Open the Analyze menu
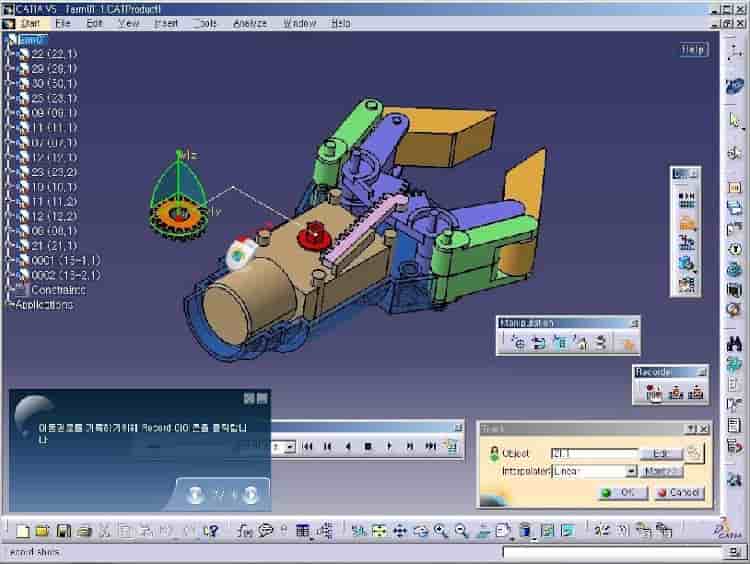Screen dimensions: 750x564 [249, 22]
